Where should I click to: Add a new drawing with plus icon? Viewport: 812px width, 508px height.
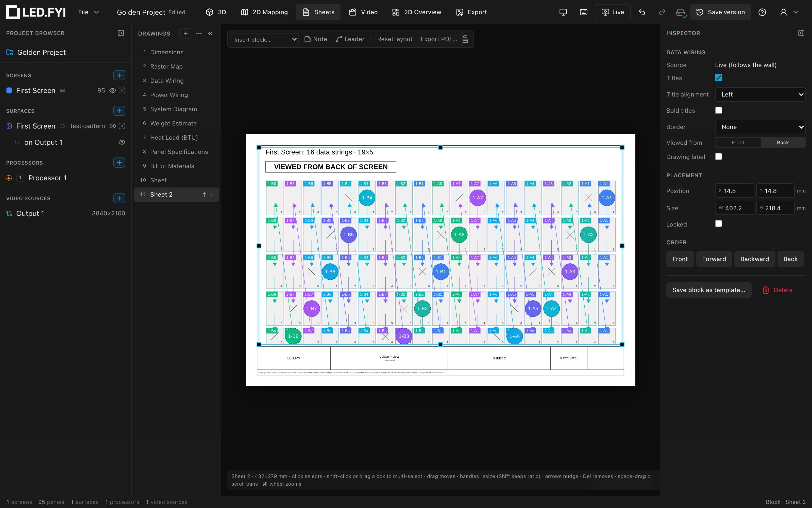185,33
